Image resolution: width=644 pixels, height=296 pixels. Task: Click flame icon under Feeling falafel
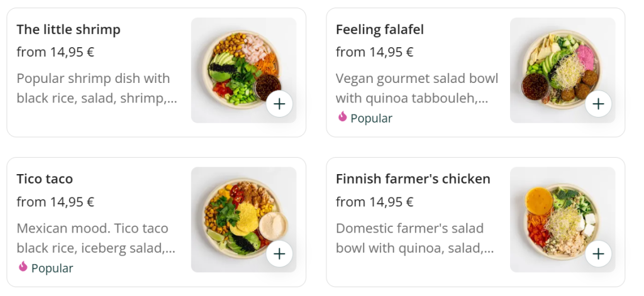[x=343, y=117]
